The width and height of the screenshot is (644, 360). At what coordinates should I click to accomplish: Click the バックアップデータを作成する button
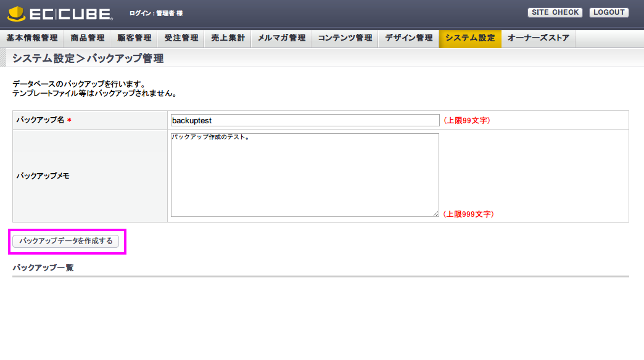66,241
